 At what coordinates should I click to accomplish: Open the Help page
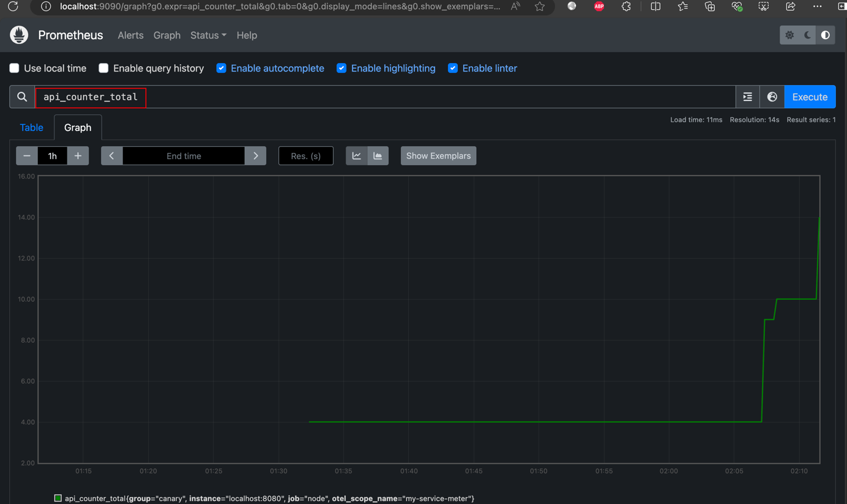247,35
